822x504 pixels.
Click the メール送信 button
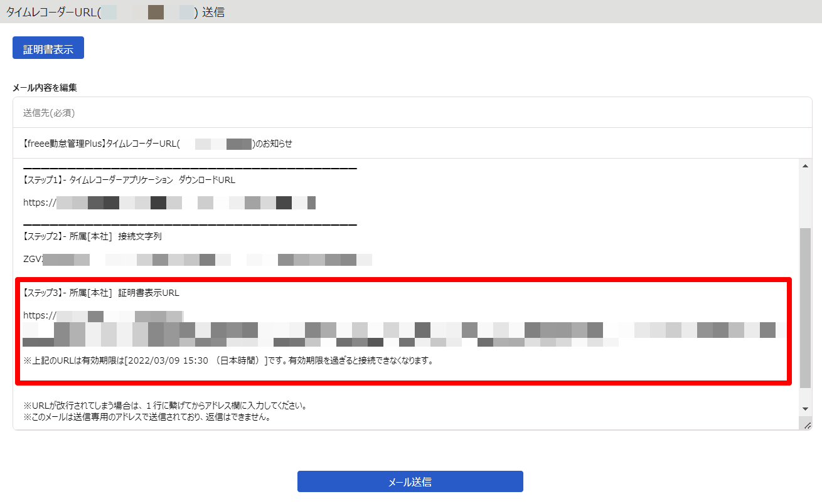pos(410,481)
